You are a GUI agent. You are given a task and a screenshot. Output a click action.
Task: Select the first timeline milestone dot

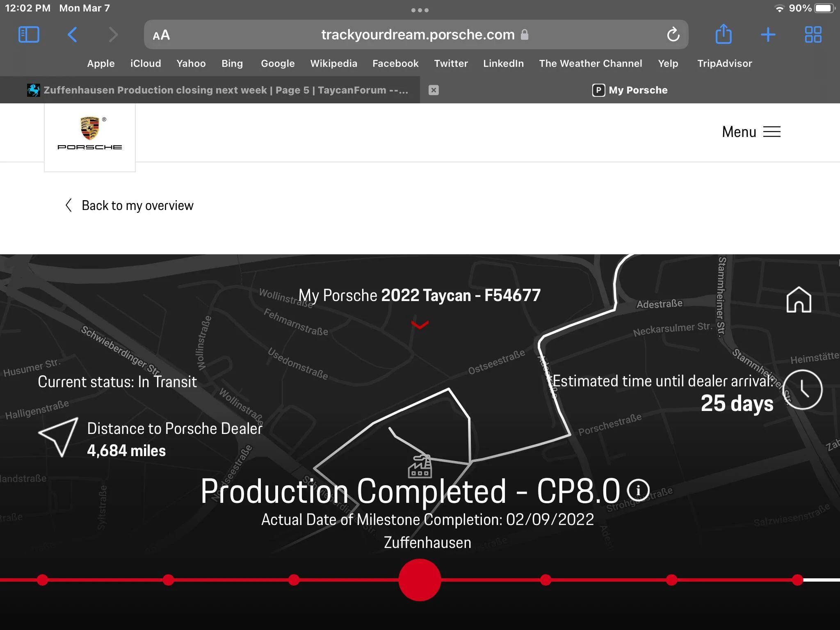point(42,580)
